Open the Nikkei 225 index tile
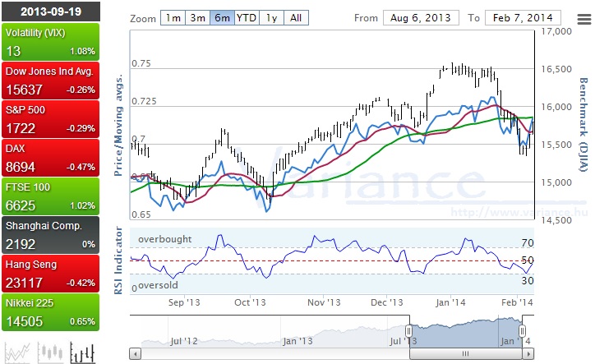Viewport: 595px width, 364px height. pyautogui.click(x=50, y=312)
